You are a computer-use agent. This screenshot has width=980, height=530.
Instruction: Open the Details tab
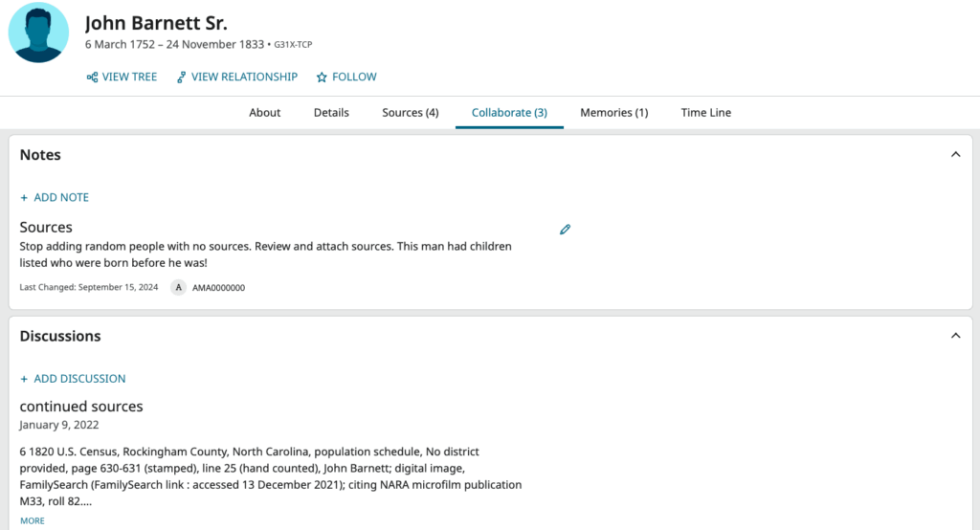(x=331, y=113)
